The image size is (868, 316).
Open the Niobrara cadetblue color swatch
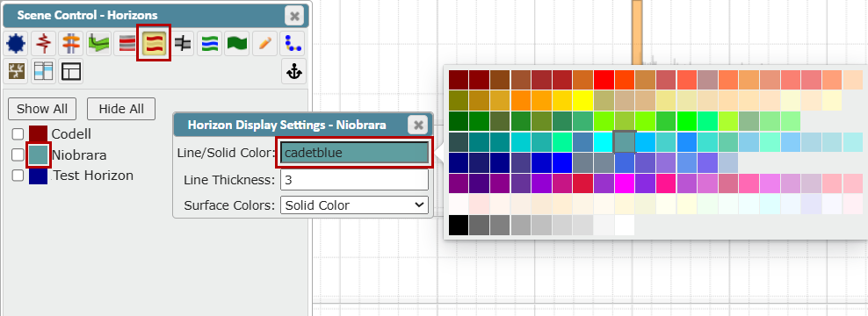click(x=38, y=154)
